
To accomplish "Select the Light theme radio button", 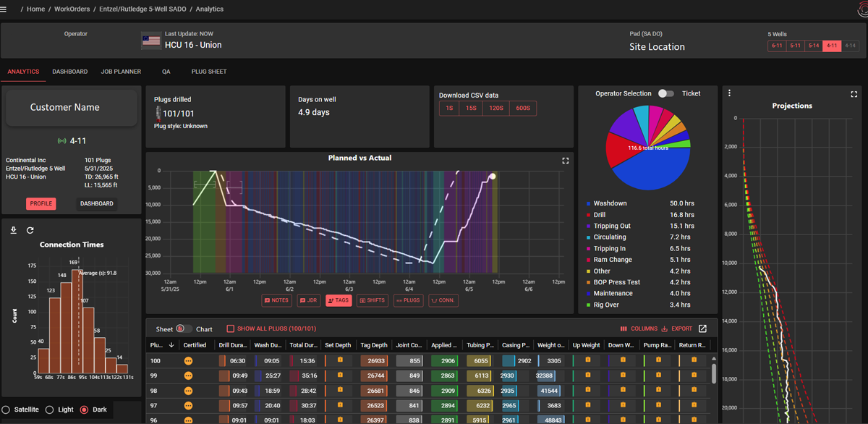I will click(50, 410).
